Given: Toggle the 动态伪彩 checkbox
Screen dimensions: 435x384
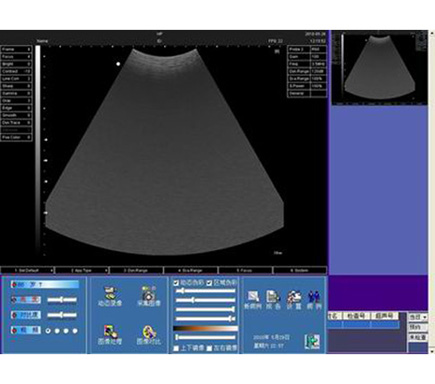Looking at the screenshot, I should click(176, 283).
